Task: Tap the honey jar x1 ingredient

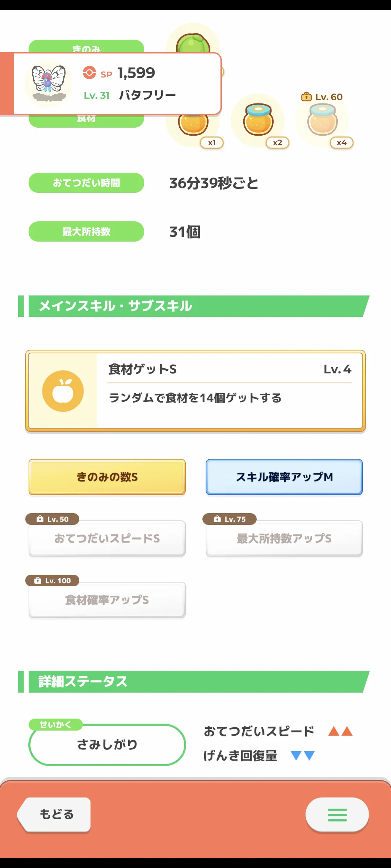Action: click(193, 125)
